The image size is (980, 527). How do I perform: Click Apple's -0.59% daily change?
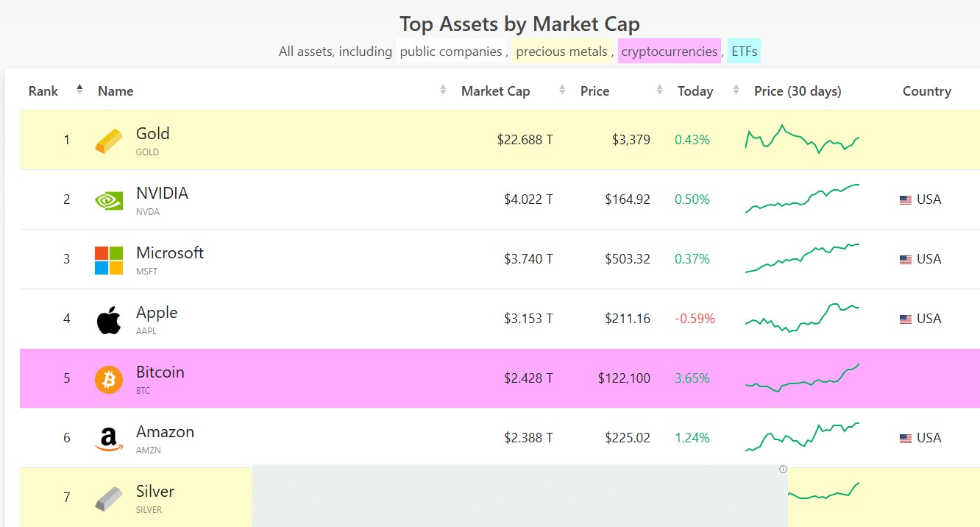(x=695, y=319)
